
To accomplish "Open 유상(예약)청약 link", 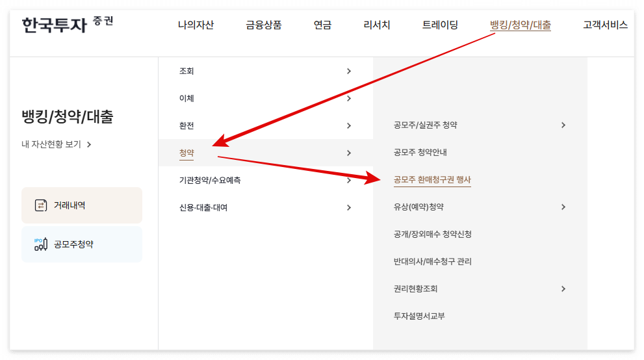I will (x=419, y=207).
